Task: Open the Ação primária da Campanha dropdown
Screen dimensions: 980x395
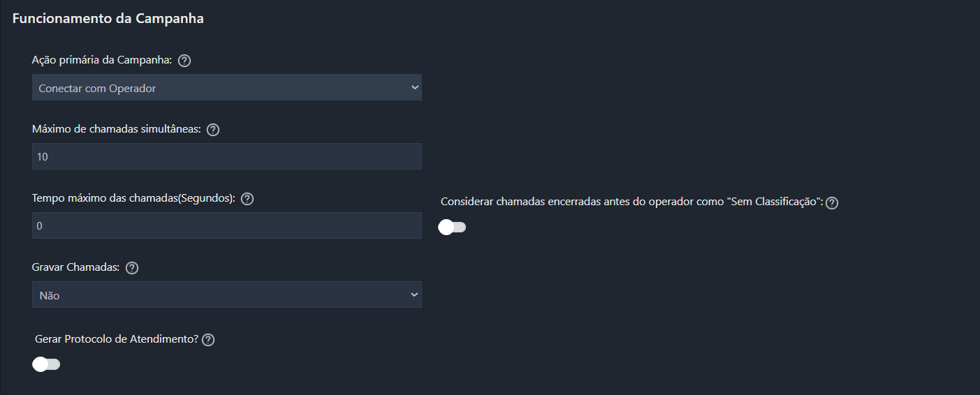Action: click(x=226, y=88)
